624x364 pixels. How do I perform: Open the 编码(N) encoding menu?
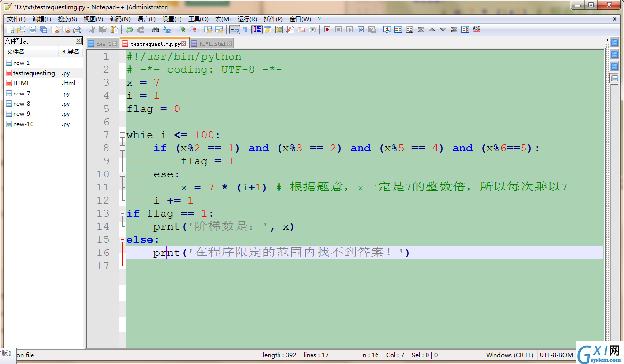pos(120,19)
